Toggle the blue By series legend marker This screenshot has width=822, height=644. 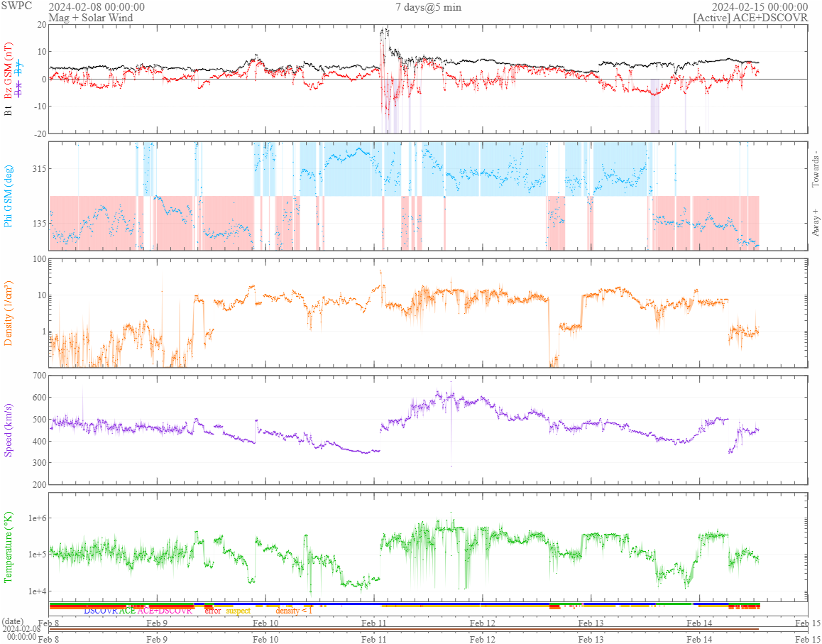18,68
